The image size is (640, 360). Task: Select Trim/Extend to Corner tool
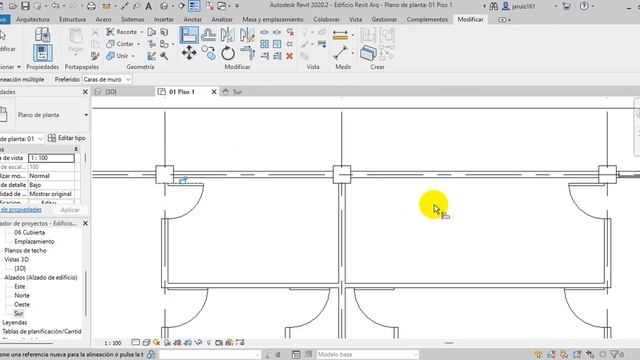(x=247, y=53)
